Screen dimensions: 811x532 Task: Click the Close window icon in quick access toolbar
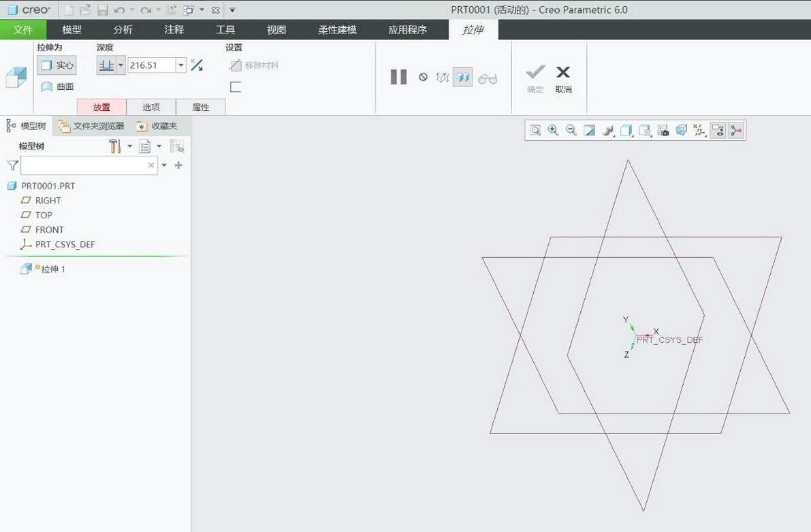pos(216,10)
